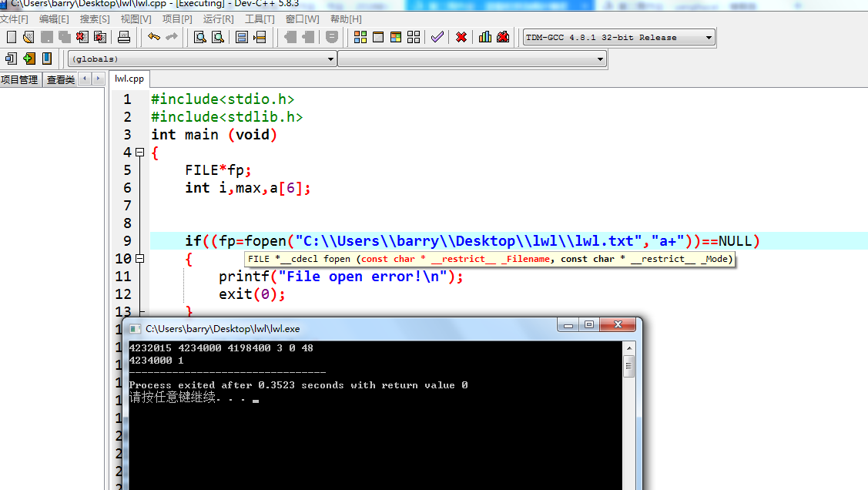Switch to the 查看类 sidebar tab
This screenshot has width=868, height=490.
(x=61, y=79)
